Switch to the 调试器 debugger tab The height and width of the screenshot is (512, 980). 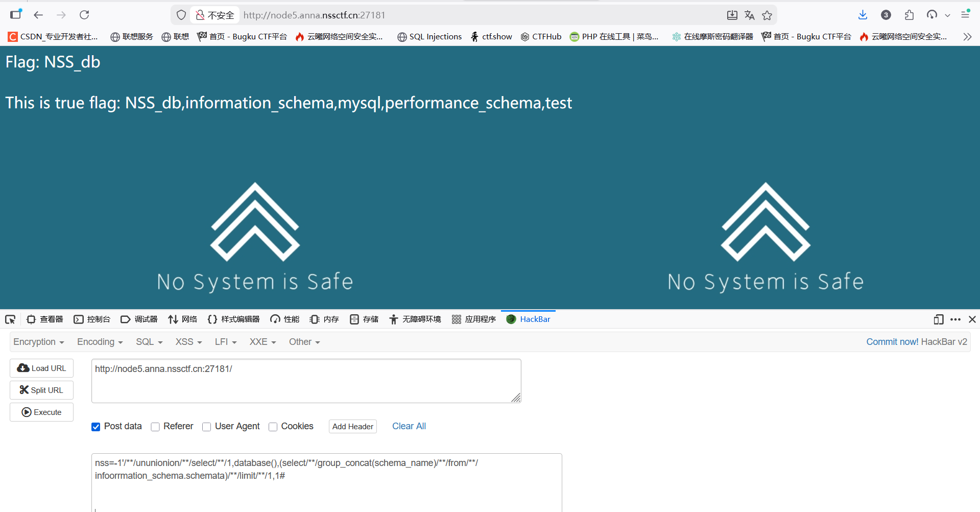click(139, 319)
